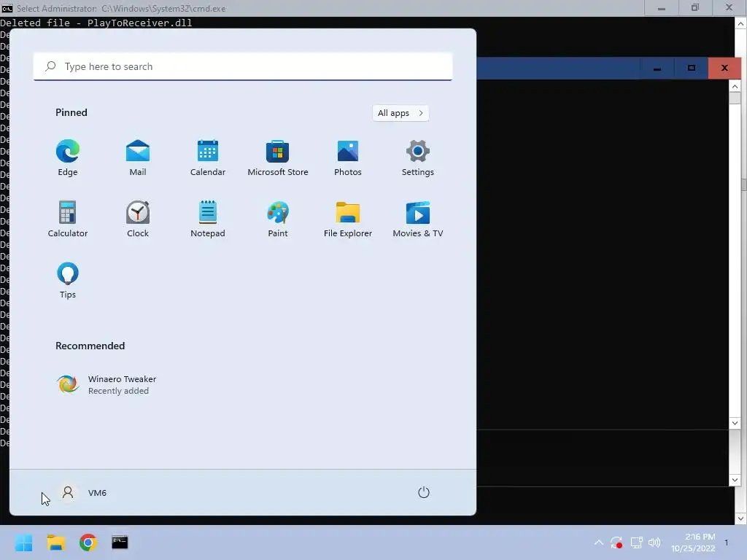Click the Windows Start button on taskbar
This screenshot has height=560, width=747.
click(24, 542)
